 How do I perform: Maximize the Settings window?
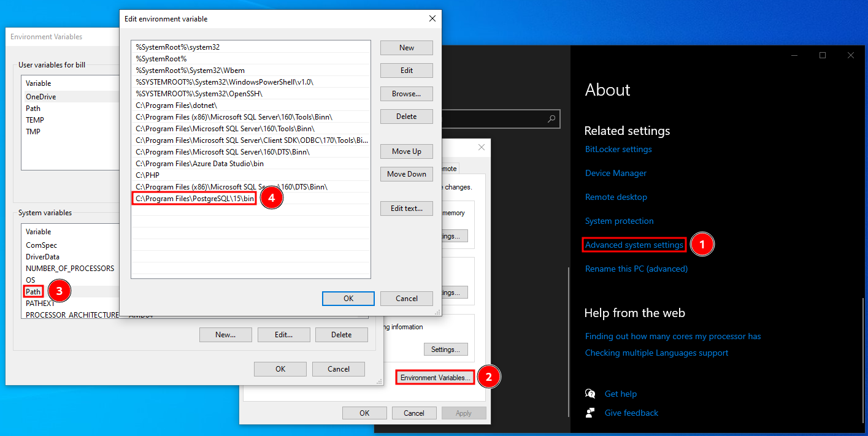(x=823, y=55)
